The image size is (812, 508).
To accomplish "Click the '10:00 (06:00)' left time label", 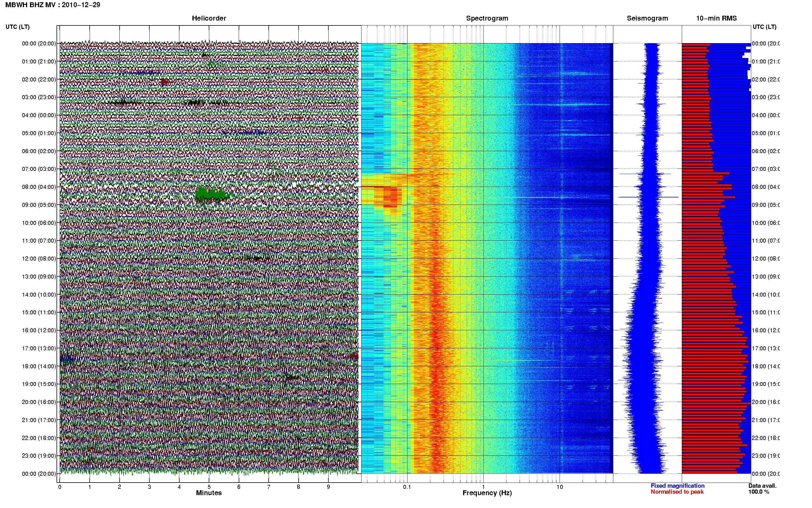I will coord(39,223).
